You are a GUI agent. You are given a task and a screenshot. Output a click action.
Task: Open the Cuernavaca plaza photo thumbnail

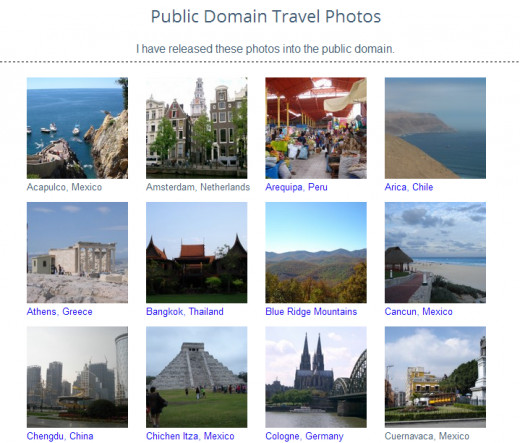click(x=435, y=377)
